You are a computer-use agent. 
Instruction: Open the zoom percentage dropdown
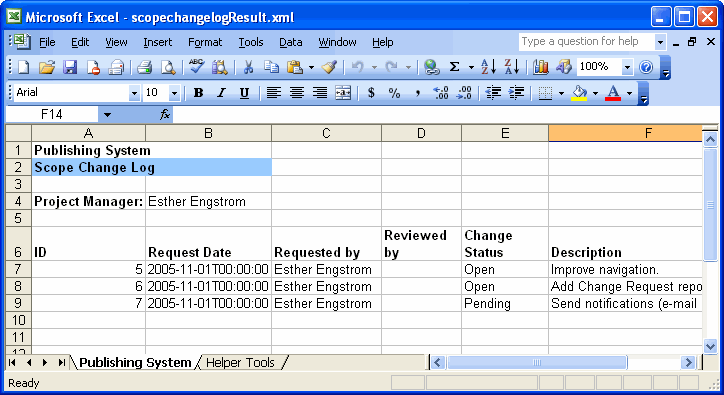(x=627, y=67)
